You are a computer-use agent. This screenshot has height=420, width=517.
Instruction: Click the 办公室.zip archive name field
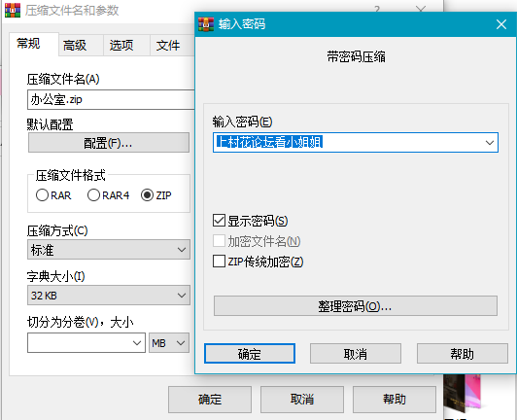[111, 99]
